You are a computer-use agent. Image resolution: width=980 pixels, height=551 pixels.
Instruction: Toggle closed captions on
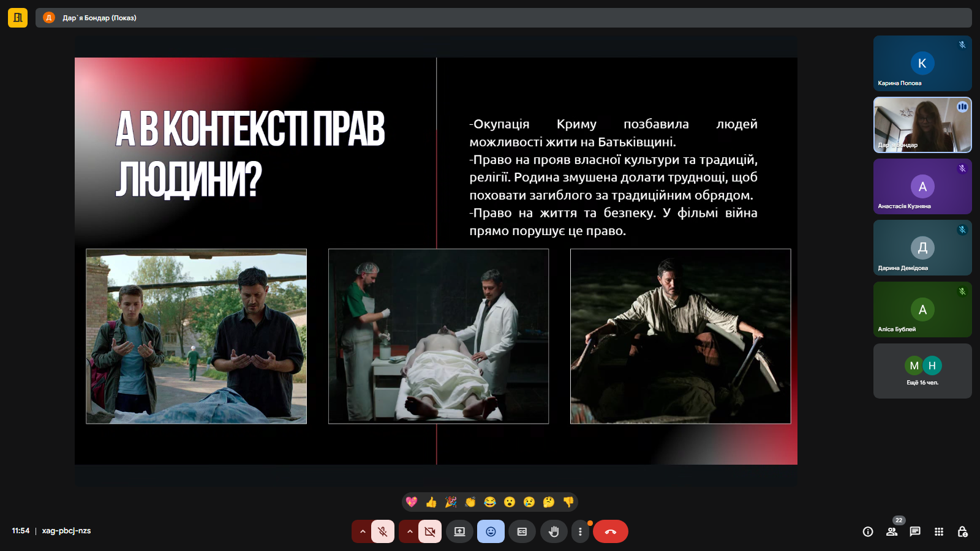click(x=522, y=531)
